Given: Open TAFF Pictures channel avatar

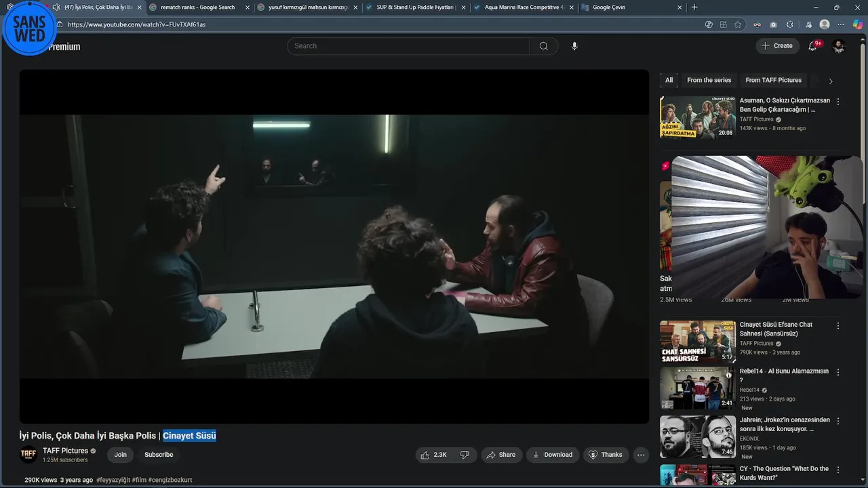Looking at the screenshot, I should tap(28, 455).
